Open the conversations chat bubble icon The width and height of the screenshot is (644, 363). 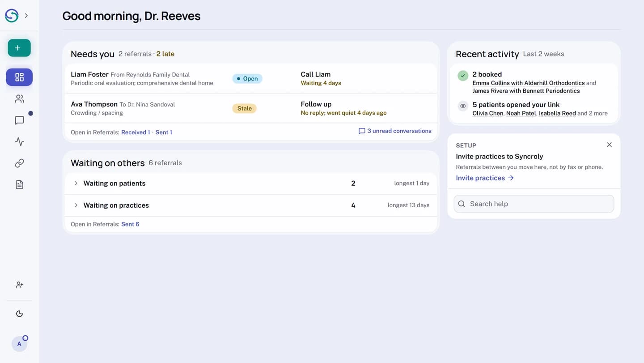[19, 120]
